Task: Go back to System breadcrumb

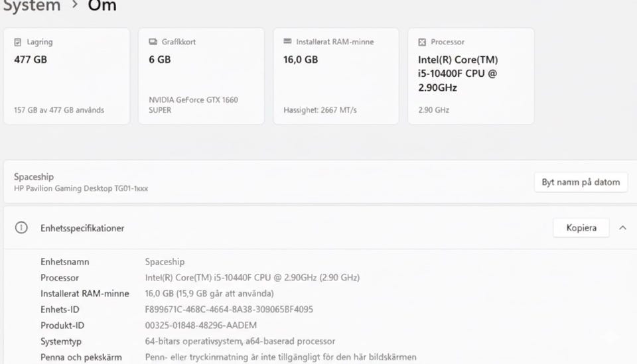Action: [x=31, y=6]
